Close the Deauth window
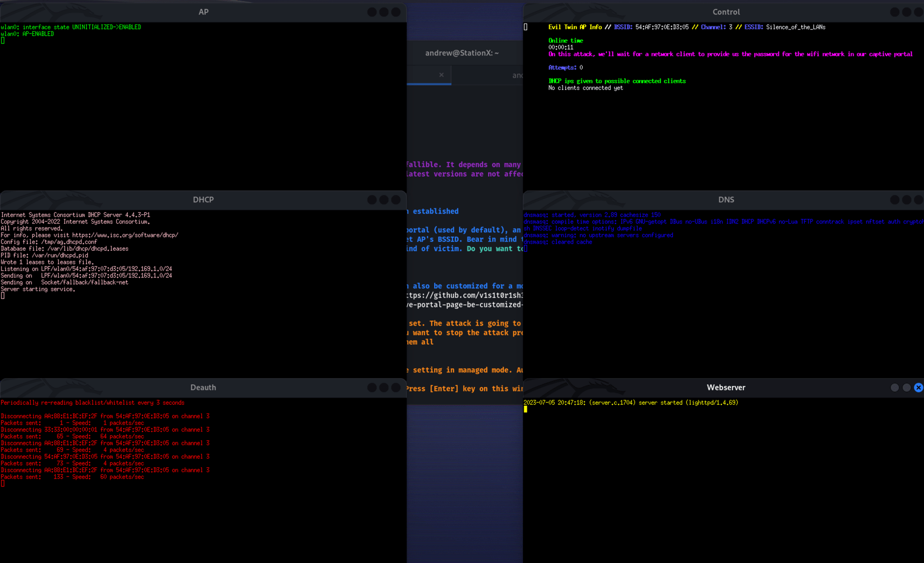 tap(396, 388)
